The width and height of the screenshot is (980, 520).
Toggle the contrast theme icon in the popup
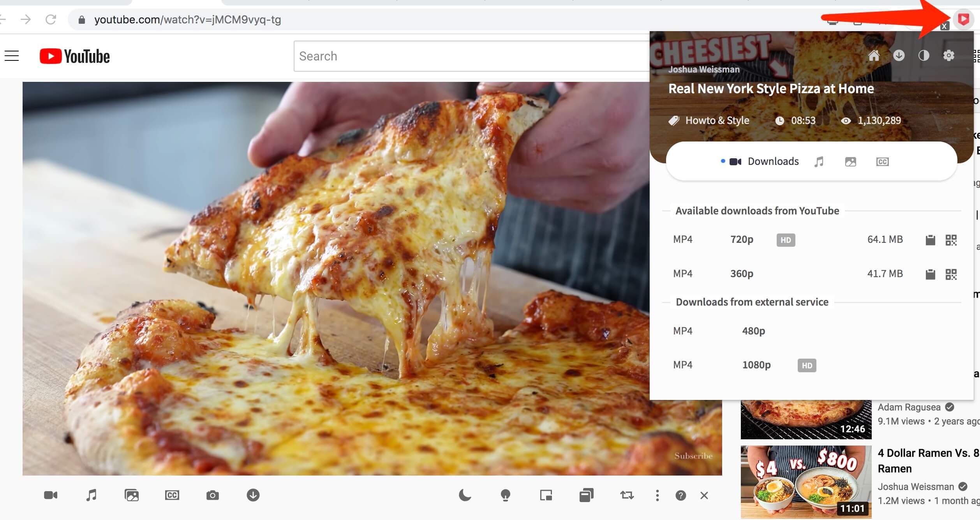tap(924, 56)
